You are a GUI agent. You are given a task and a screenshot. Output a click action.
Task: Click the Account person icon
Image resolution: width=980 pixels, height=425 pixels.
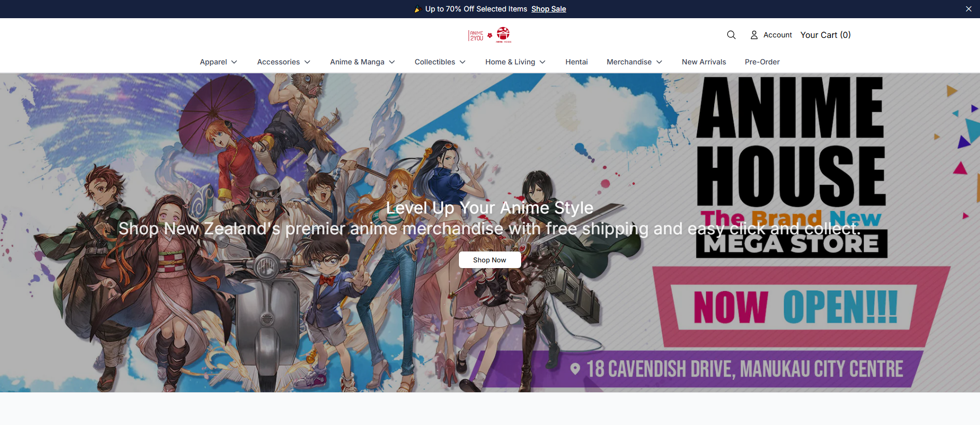click(754, 35)
